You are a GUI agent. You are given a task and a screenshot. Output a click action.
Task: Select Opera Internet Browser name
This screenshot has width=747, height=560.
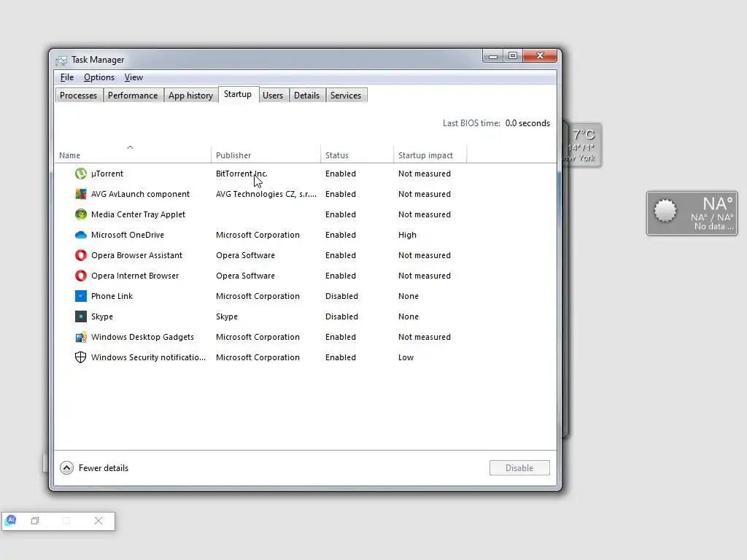(x=135, y=276)
